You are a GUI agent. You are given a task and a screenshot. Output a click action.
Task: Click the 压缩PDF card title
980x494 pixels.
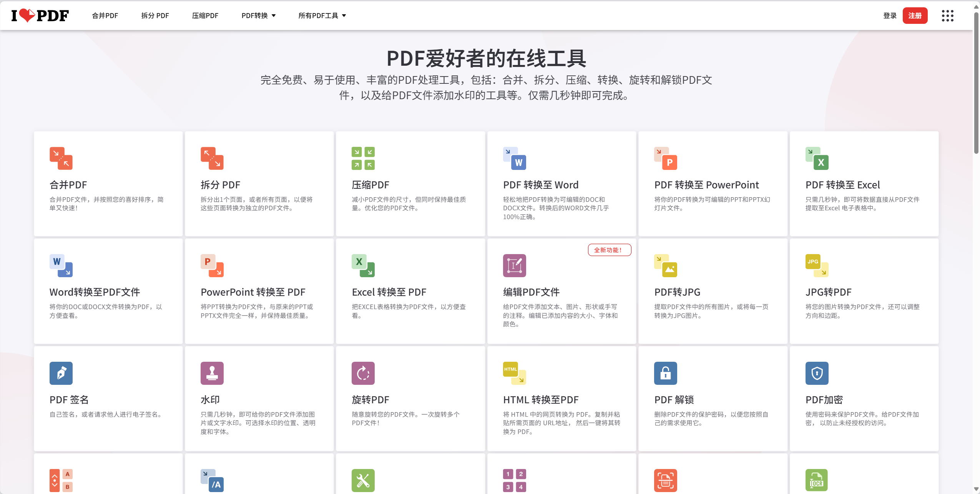370,185
